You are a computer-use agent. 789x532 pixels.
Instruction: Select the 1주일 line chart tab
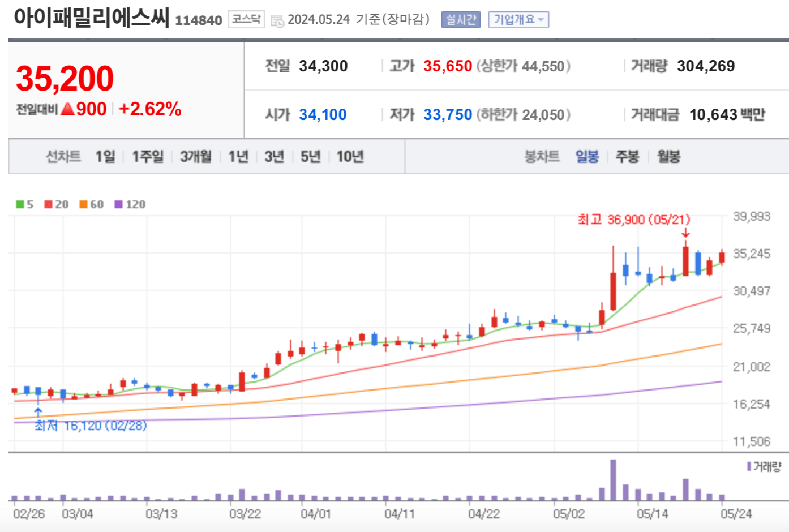coord(148,156)
